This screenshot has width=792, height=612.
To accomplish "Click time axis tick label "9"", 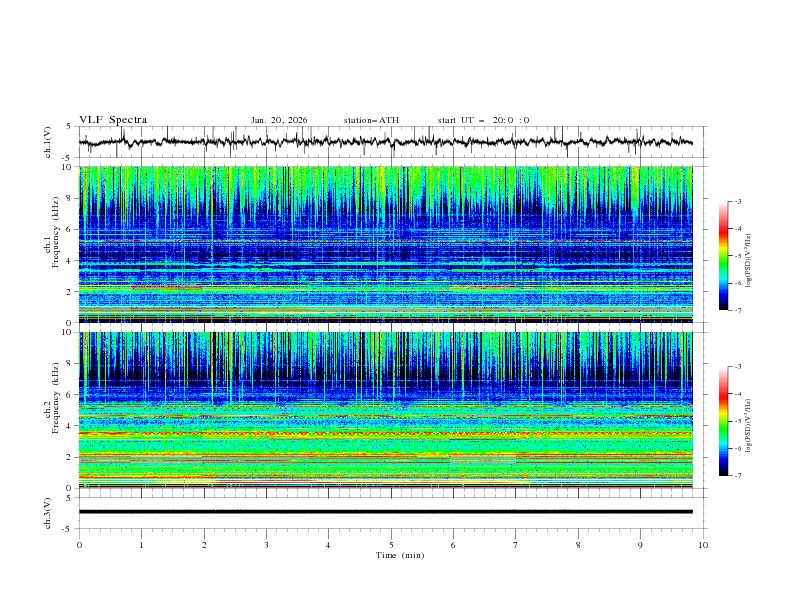I will (640, 545).
